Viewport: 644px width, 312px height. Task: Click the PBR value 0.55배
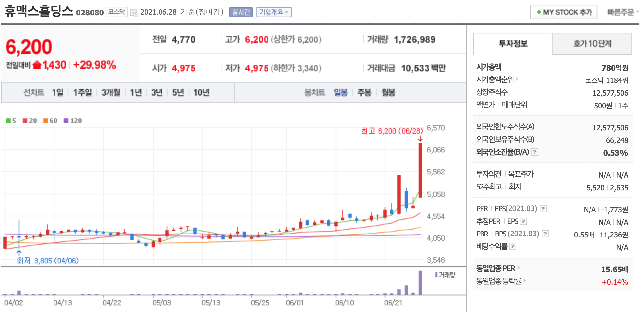tap(584, 235)
